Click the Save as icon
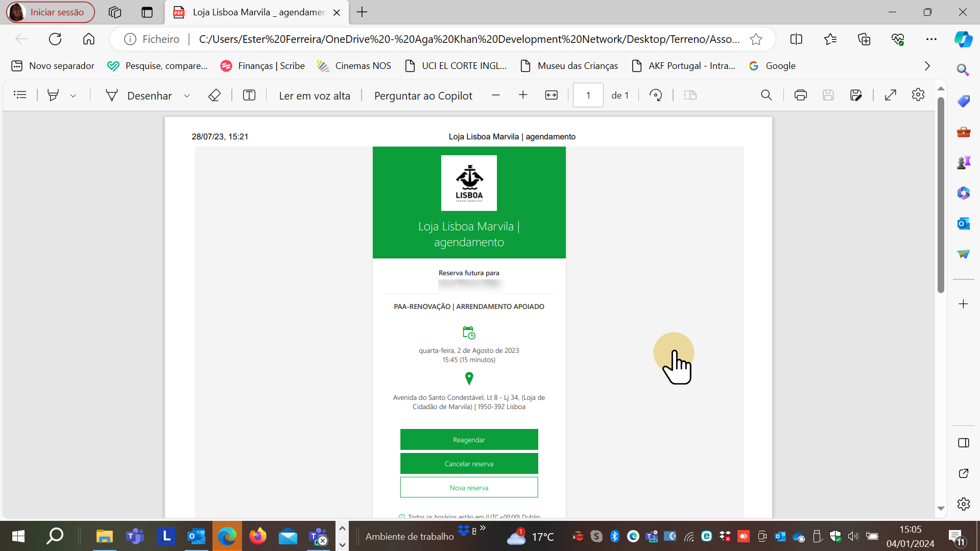Image resolution: width=980 pixels, height=551 pixels. pos(856,95)
